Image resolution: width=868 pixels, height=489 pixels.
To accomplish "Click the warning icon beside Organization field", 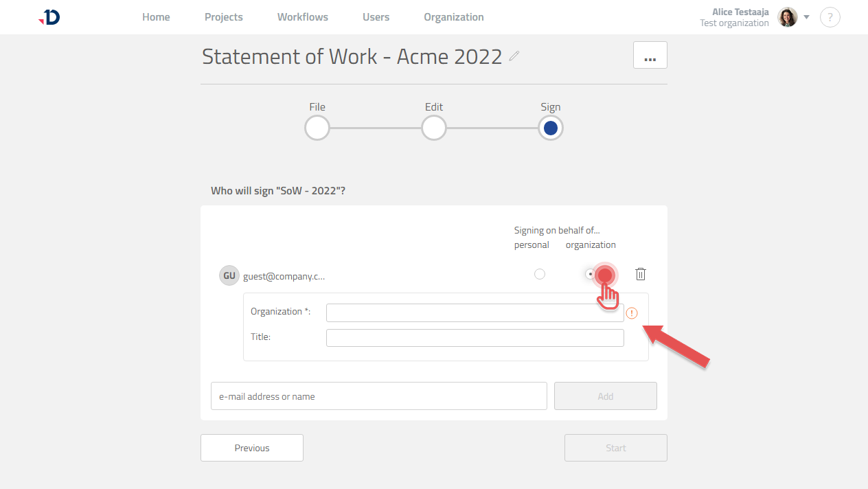I will pyautogui.click(x=632, y=312).
